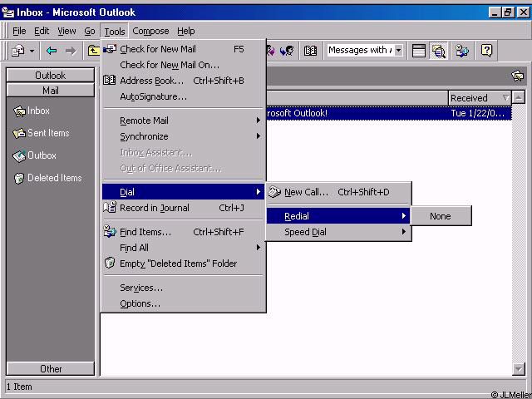Select Check for New Mail

tap(183, 49)
